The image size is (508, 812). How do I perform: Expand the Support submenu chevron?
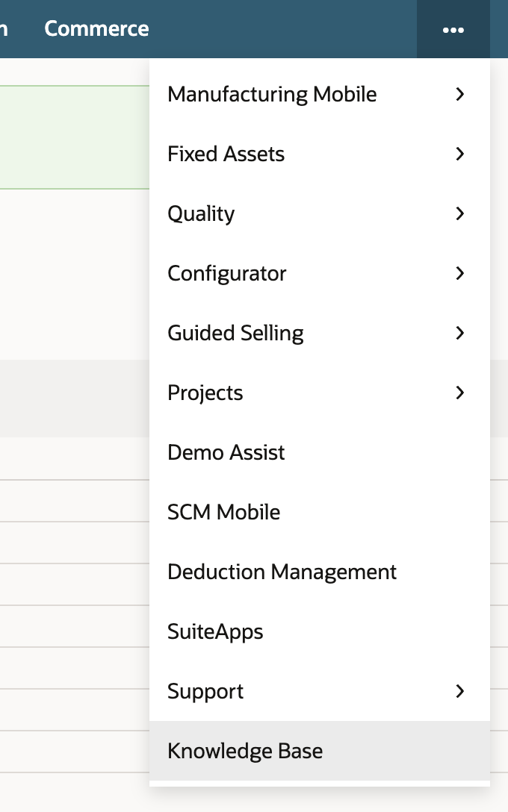[459, 691]
